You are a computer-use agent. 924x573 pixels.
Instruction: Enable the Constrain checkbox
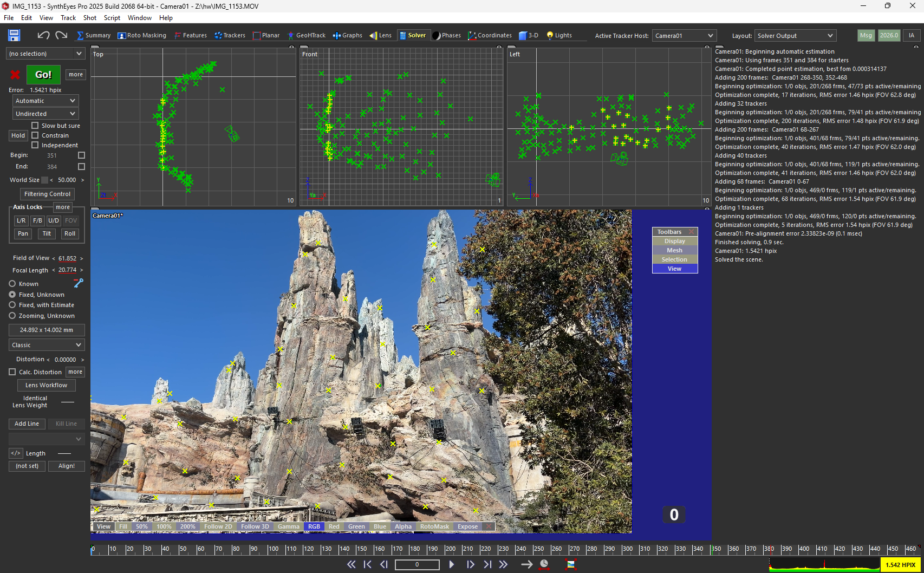point(35,135)
